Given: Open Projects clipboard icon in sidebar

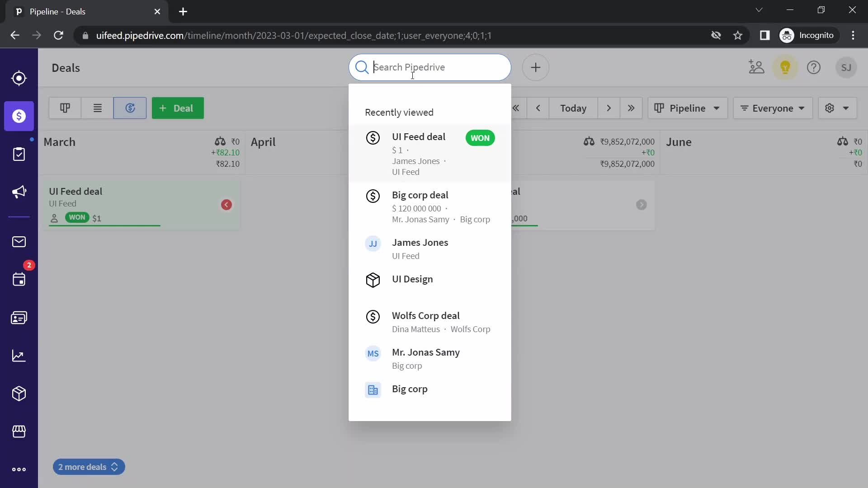Looking at the screenshot, I should pos(19,154).
